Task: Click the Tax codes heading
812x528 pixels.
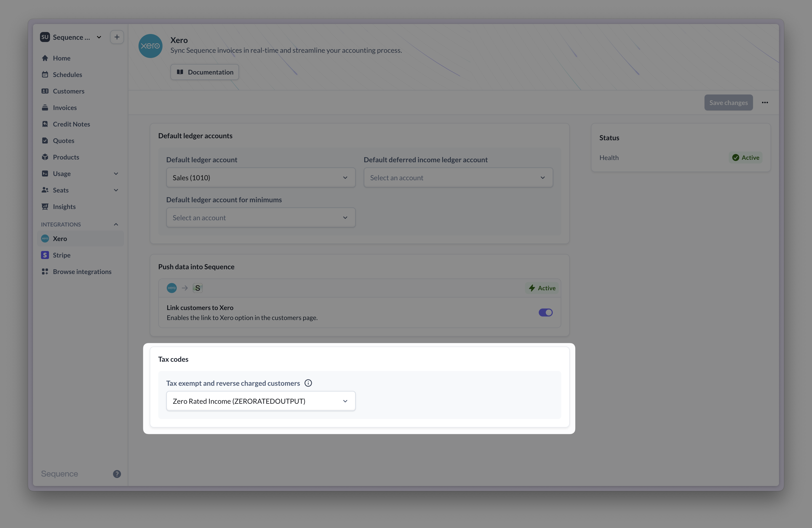Action: point(173,359)
